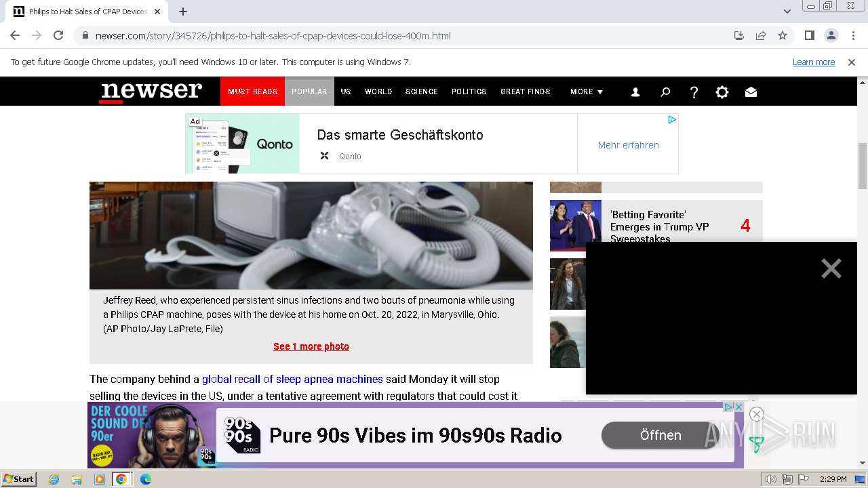Open the POLITICS news section
The image size is (868, 488).
469,91
